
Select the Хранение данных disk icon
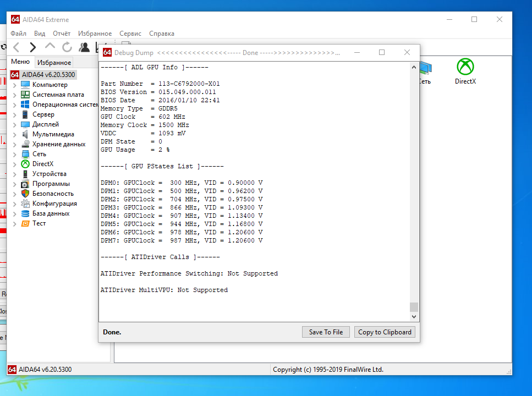25,144
